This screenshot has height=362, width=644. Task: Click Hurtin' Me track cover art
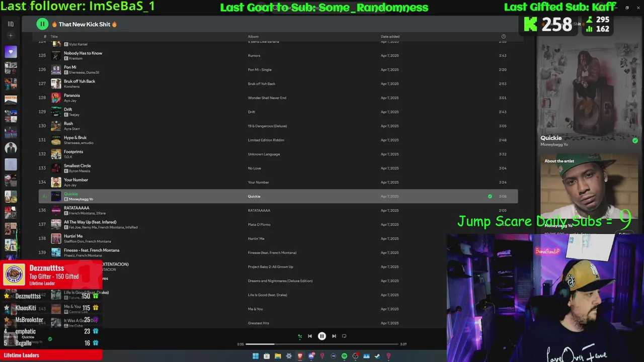(x=56, y=239)
